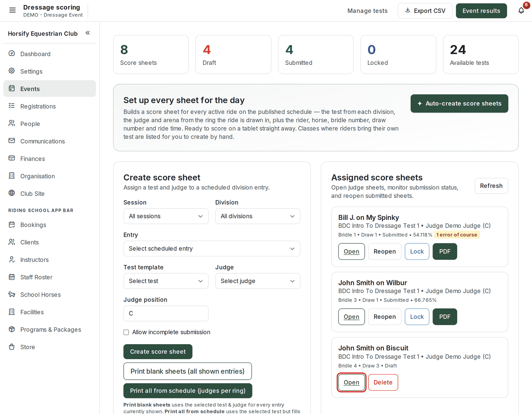Click Print blank sheets (all shown entries)
The height and width of the screenshot is (414, 532).
point(188,371)
